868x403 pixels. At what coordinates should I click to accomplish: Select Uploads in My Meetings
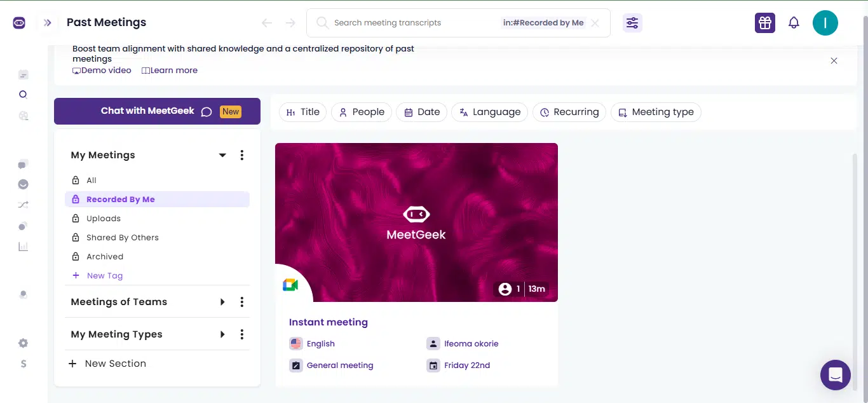(x=157, y=219)
